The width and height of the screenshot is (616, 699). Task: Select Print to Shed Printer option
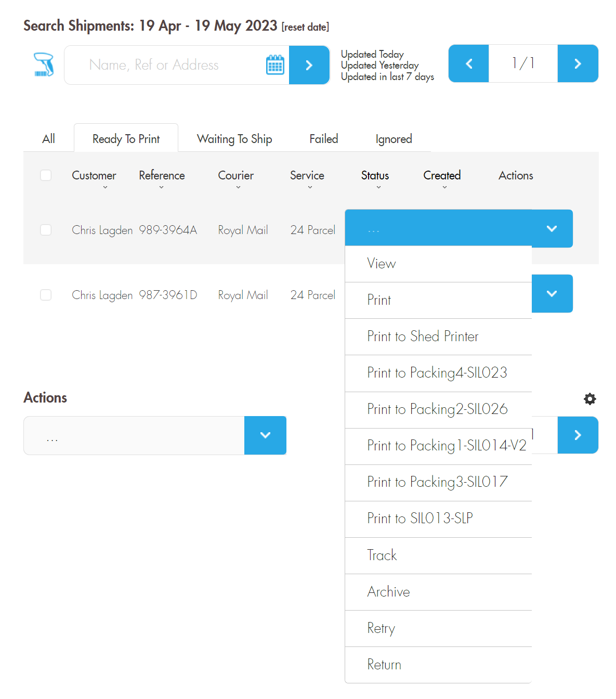point(422,336)
